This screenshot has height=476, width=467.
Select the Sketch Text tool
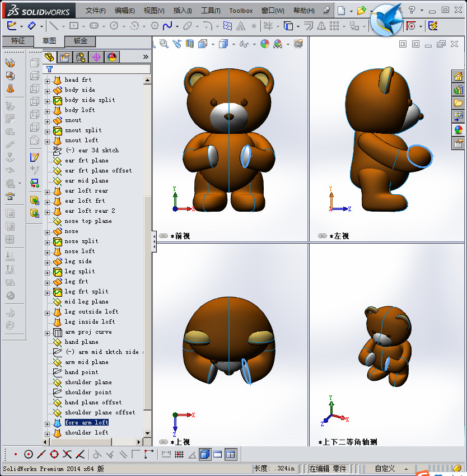click(241, 26)
